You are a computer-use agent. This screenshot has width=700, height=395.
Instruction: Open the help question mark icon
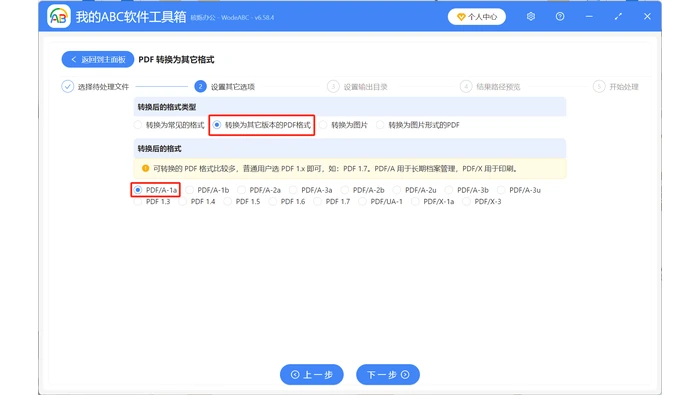[560, 17]
